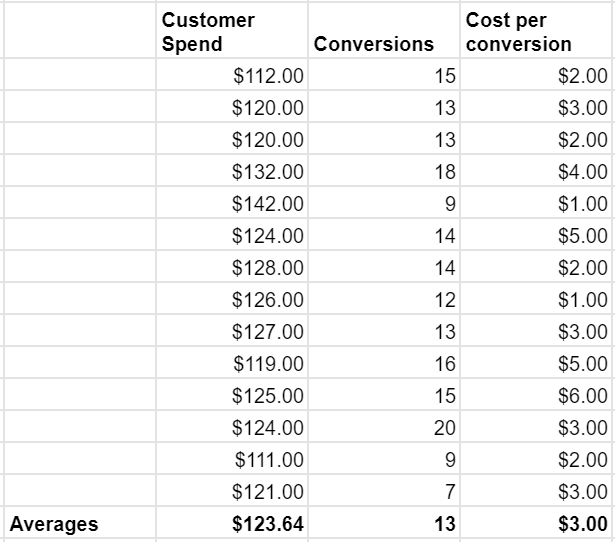Select the Cost per conversion header
The width and height of the screenshot is (615, 542).
tap(536, 32)
